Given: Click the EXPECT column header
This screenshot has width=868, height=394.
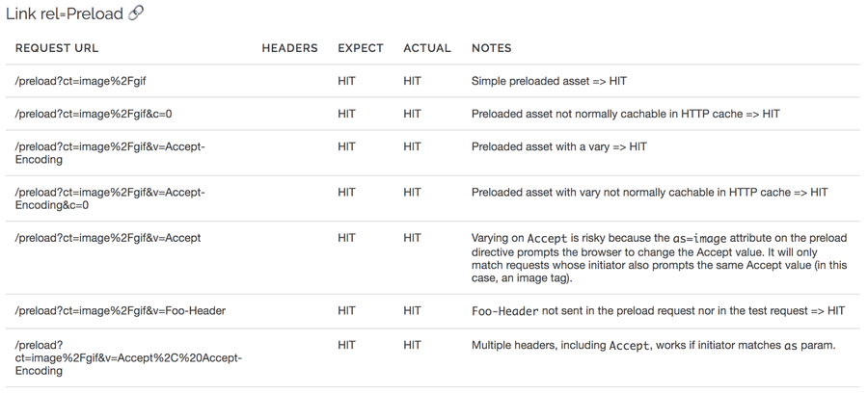Looking at the screenshot, I should pos(361,48).
